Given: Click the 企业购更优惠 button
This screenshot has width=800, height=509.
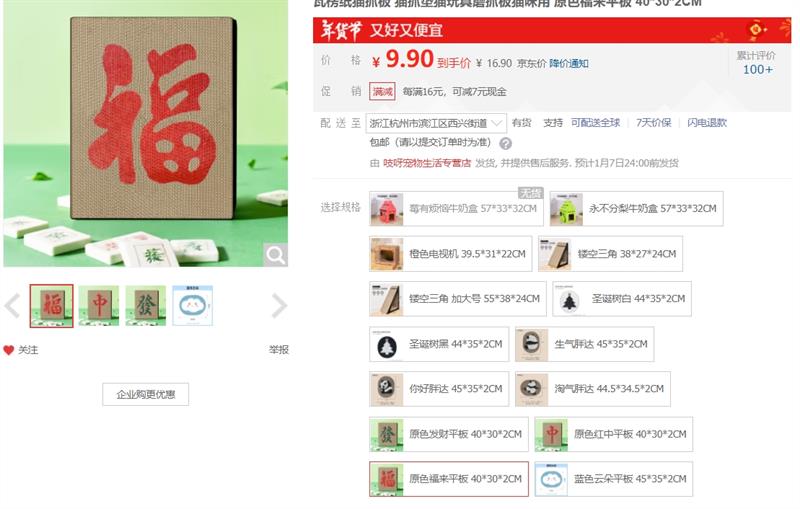Looking at the screenshot, I should [145, 394].
